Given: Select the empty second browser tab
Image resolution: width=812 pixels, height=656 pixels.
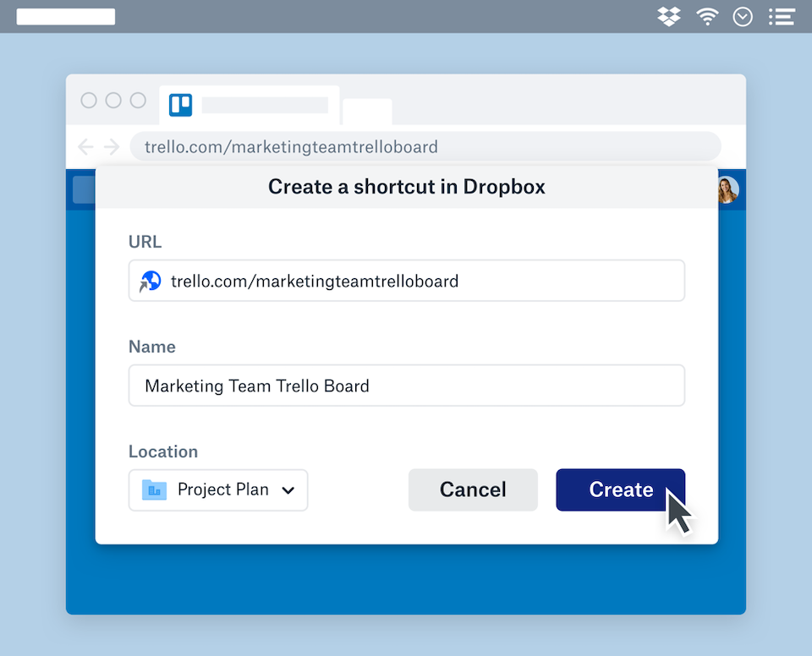Looking at the screenshot, I should coord(367,112).
